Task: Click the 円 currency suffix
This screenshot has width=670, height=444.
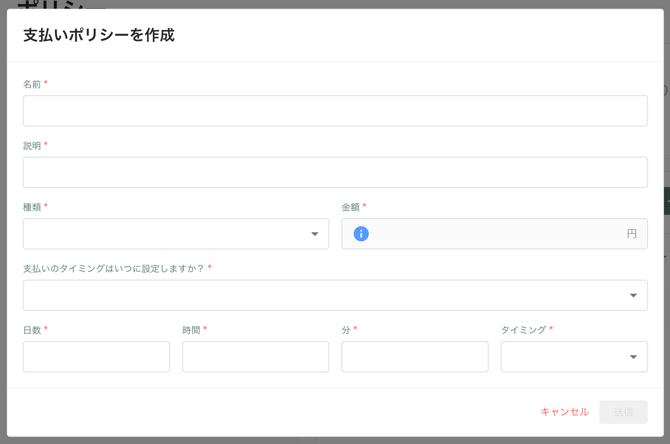Action: point(631,234)
